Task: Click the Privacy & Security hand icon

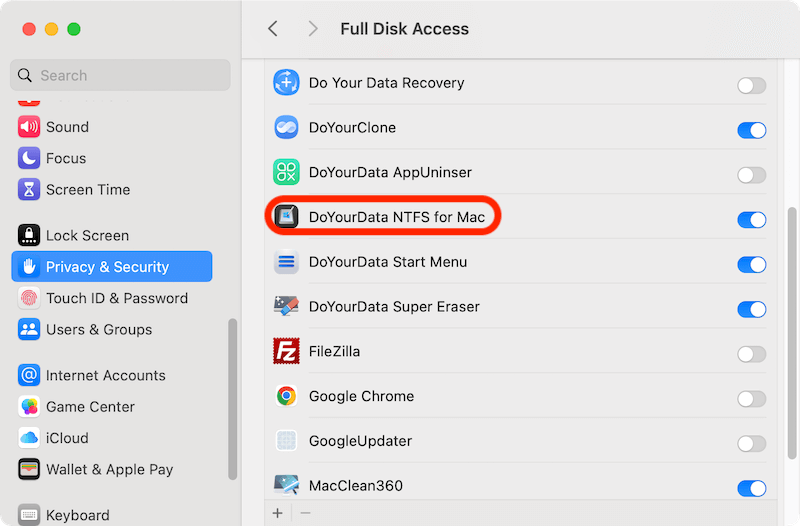Action: pos(29,266)
